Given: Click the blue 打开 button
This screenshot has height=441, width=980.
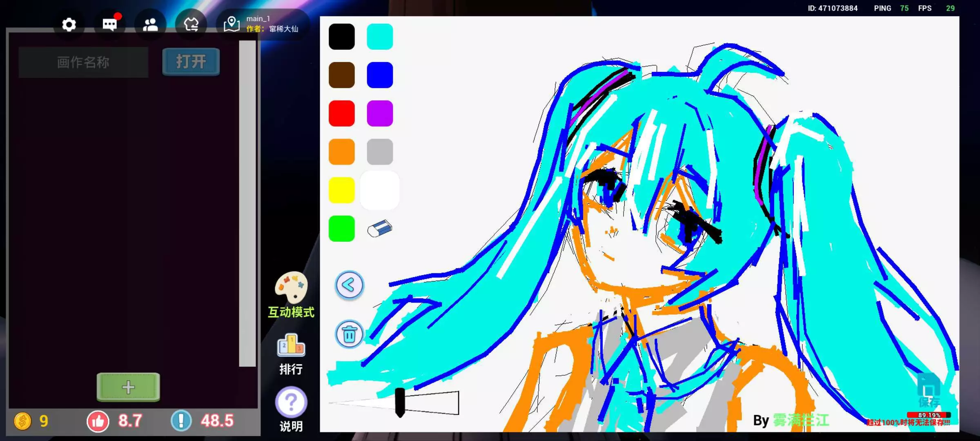Looking at the screenshot, I should point(191,62).
